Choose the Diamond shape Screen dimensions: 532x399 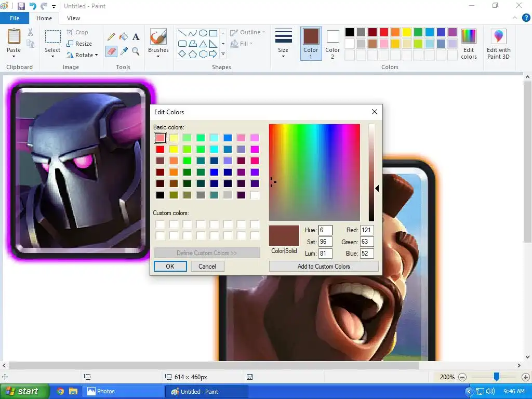click(182, 54)
